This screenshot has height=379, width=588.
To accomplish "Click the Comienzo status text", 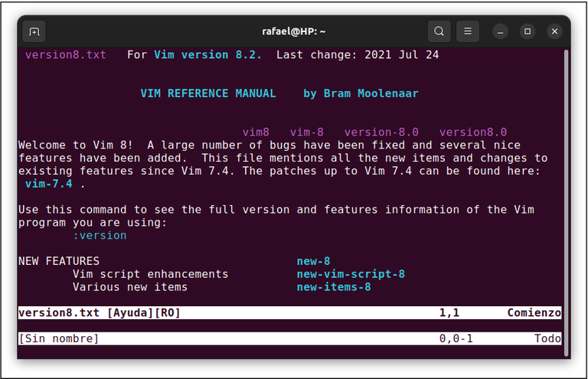I will (534, 312).
